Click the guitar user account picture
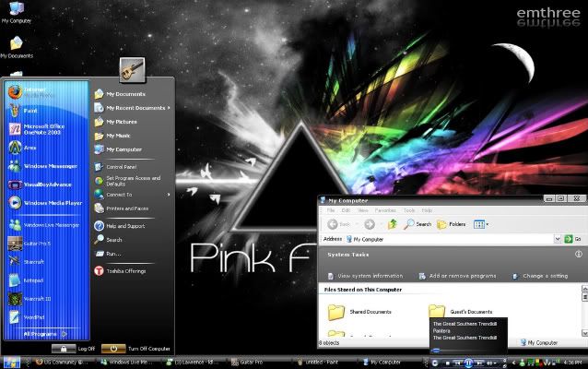The width and height of the screenshot is (588, 369). (132, 70)
